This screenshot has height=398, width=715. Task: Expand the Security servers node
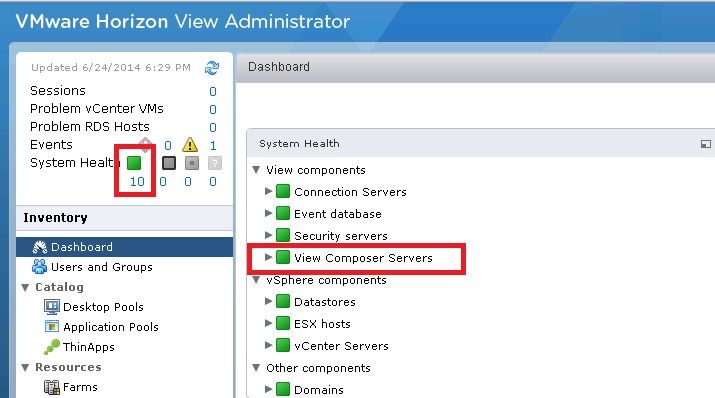point(269,235)
